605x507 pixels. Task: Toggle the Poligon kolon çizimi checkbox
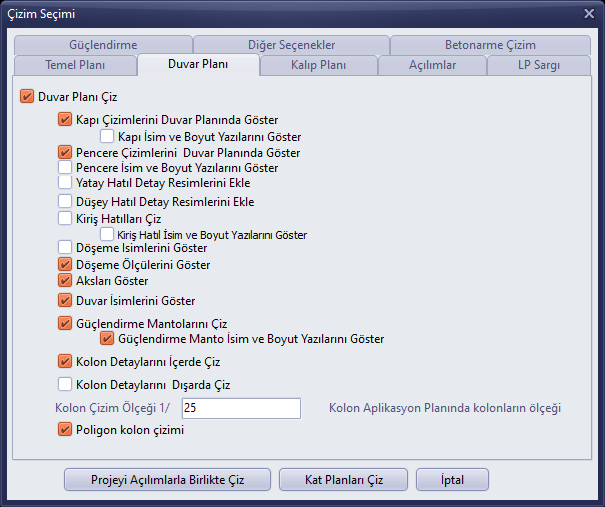pos(65,429)
